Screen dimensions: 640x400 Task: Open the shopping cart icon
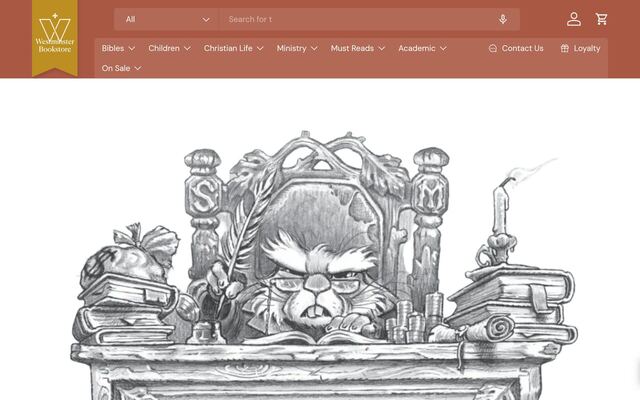(601, 19)
